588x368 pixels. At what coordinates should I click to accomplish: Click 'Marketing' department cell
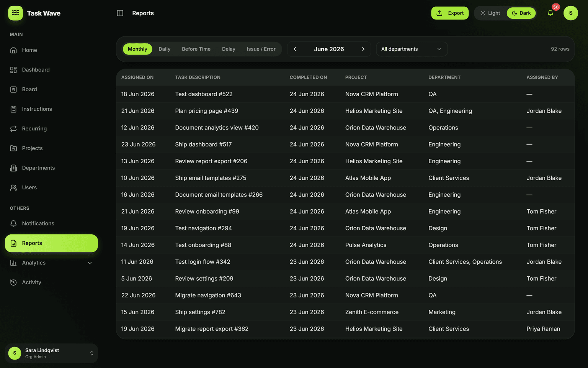point(442,312)
